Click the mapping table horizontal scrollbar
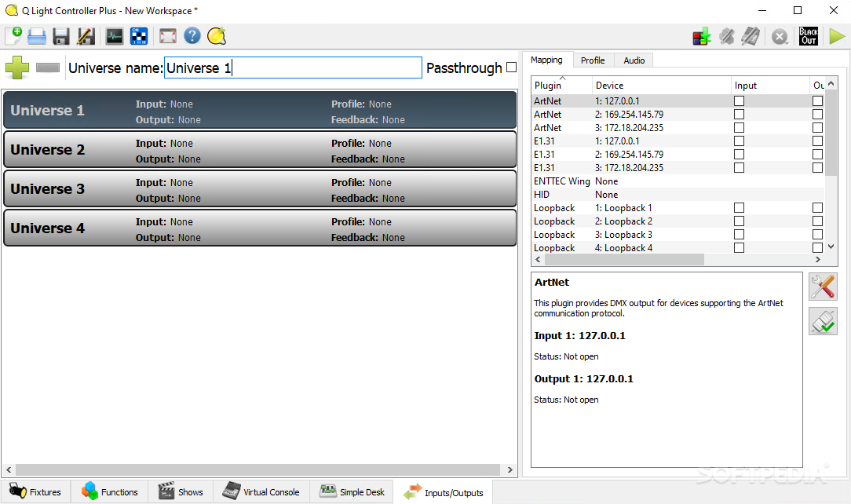 click(624, 260)
